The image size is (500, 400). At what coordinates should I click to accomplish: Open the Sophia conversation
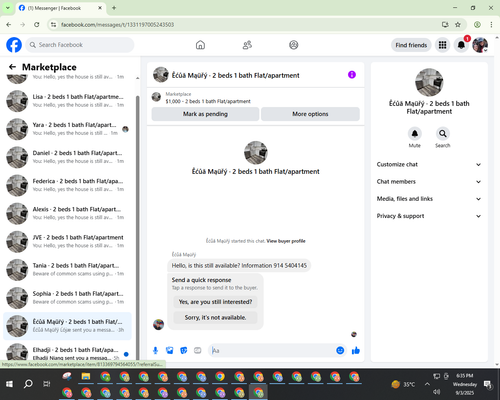coord(67,298)
